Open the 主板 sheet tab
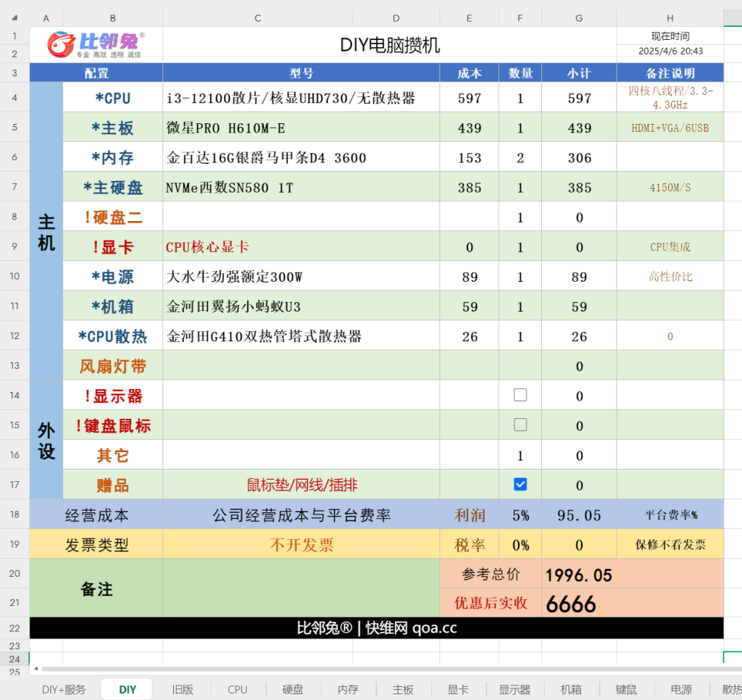Viewport: 742px width, 700px height. click(x=403, y=690)
